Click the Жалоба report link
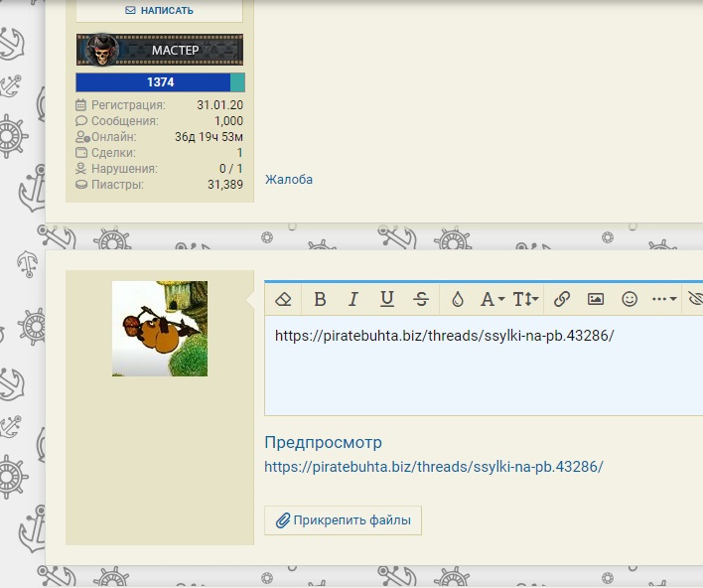 [x=289, y=180]
